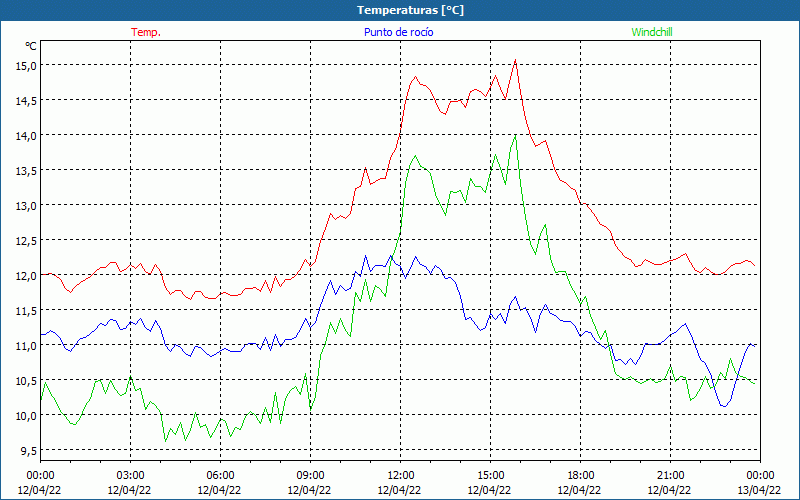
Task: Click the '10,5' y-axis value
Action: tap(26, 381)
